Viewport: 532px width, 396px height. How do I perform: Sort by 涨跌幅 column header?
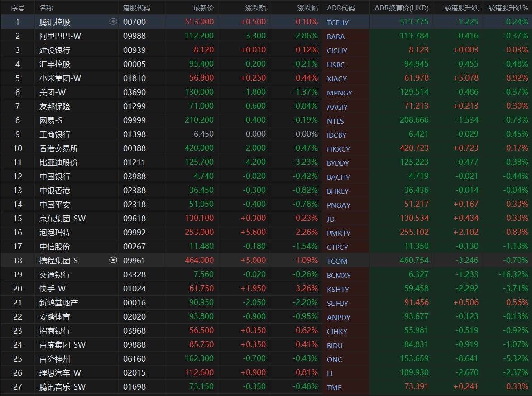pos(307,8)
